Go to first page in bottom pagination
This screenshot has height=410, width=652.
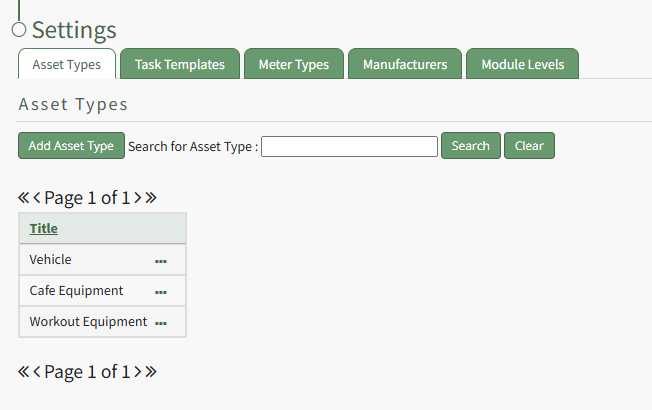coord(23,371)
